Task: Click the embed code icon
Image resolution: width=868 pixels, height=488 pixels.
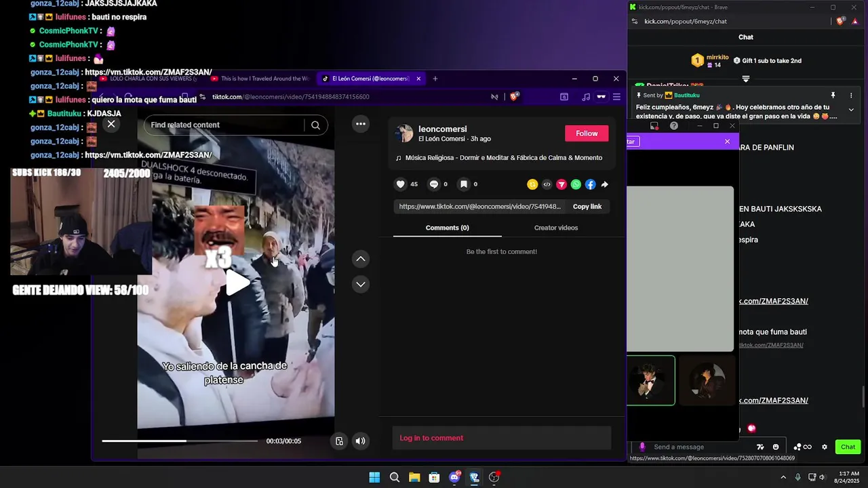Action: [x=547, y=184]
